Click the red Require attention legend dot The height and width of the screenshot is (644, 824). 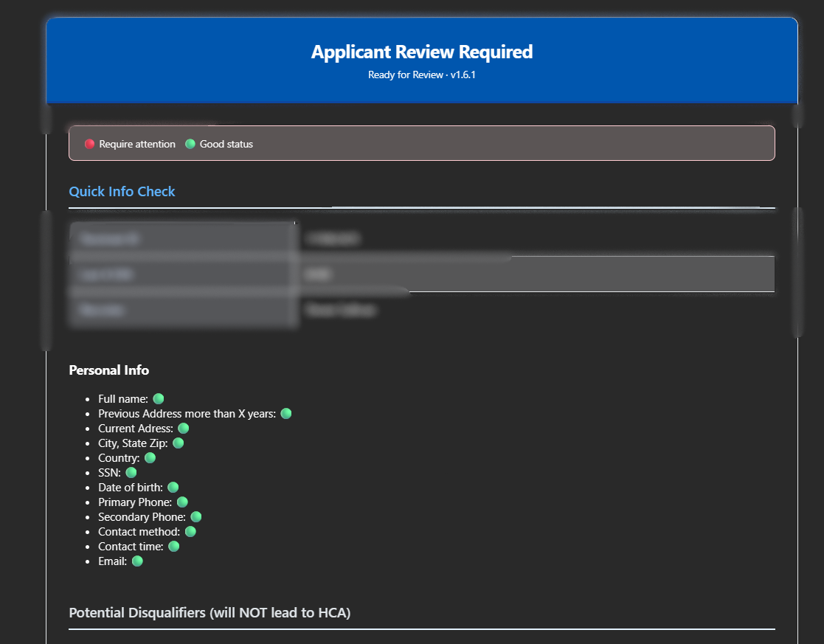(89, 144)
